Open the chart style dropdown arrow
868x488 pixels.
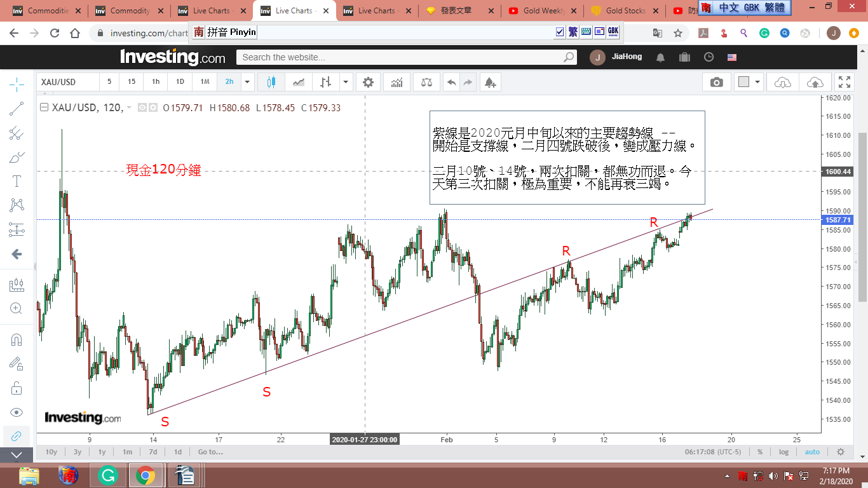click(346, 82)
